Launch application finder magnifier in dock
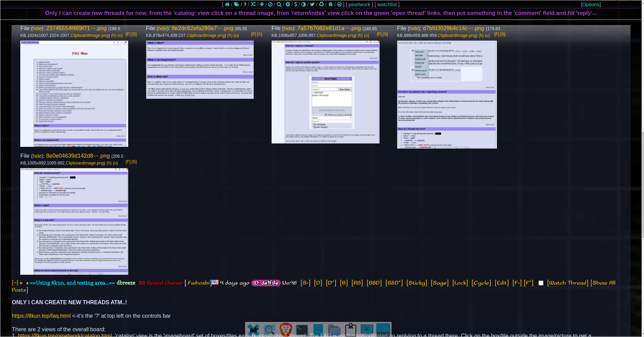This screenshot has width=644, height=337. click(270, 330)
